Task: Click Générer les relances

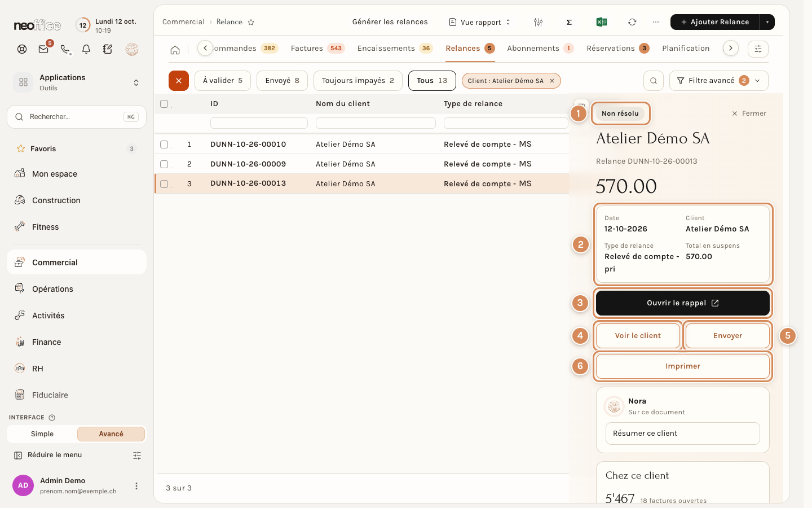Action: (390, 22)
